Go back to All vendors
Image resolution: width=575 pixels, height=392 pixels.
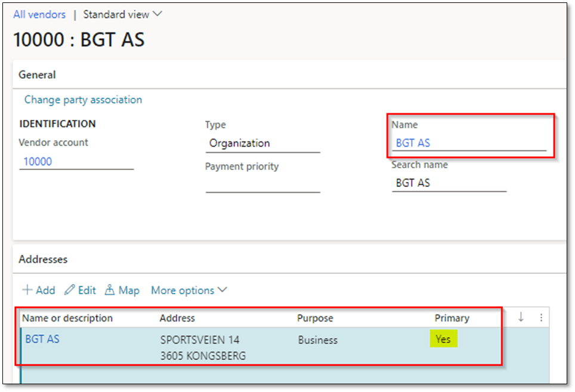click(x=39, y=14)
